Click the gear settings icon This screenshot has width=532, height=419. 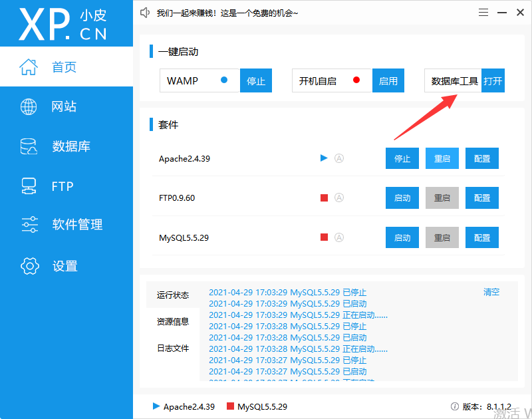(x=30, y=266)
